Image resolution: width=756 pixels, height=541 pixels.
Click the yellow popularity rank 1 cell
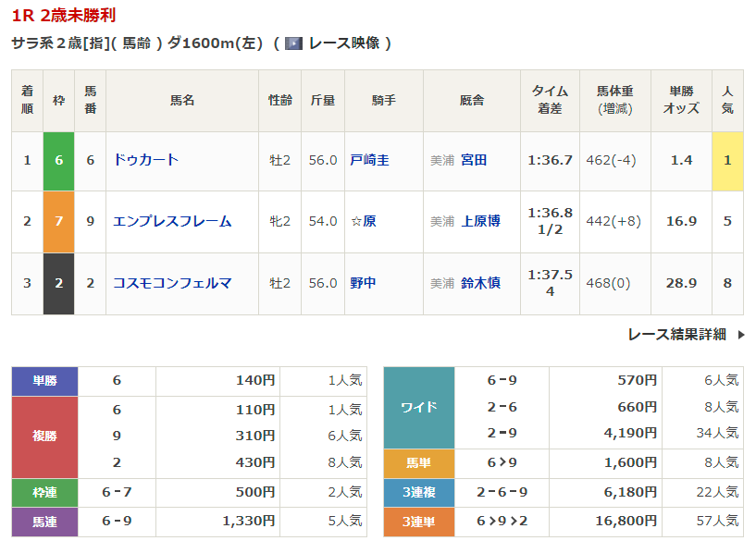point(727,160)
